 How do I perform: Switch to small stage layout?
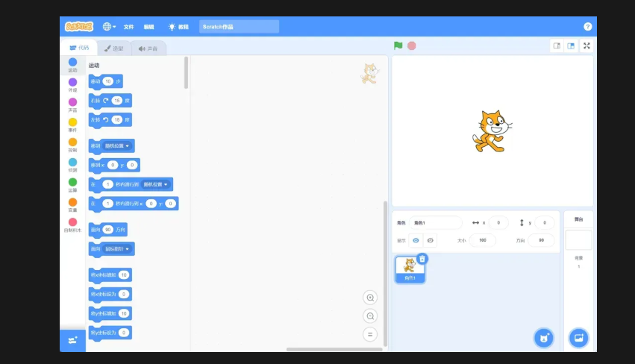(x=557, y=45)
